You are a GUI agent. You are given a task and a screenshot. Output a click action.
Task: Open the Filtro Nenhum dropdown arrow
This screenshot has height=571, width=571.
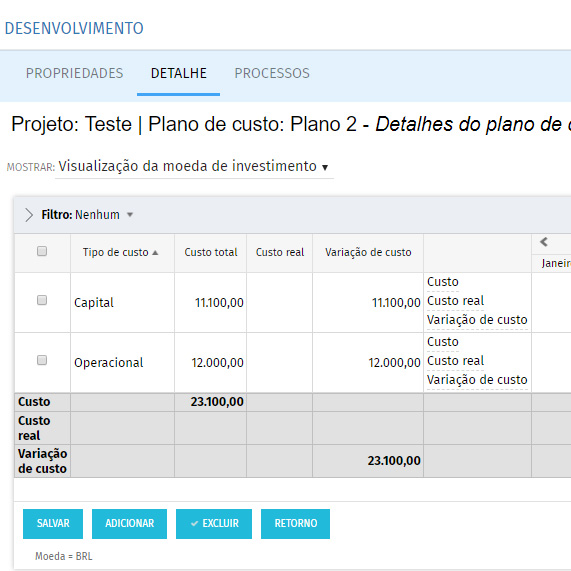pos(130,214)
